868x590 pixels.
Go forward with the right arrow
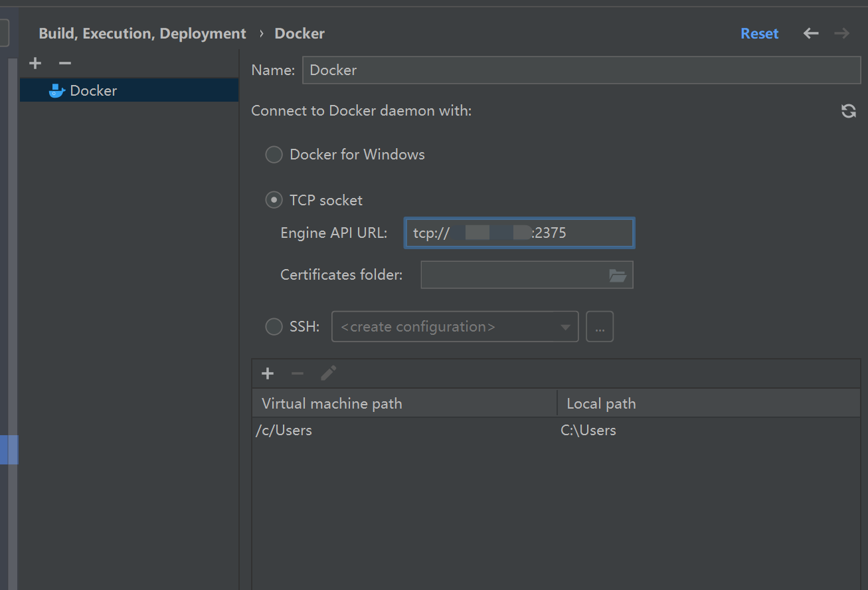tap(842, 34)
